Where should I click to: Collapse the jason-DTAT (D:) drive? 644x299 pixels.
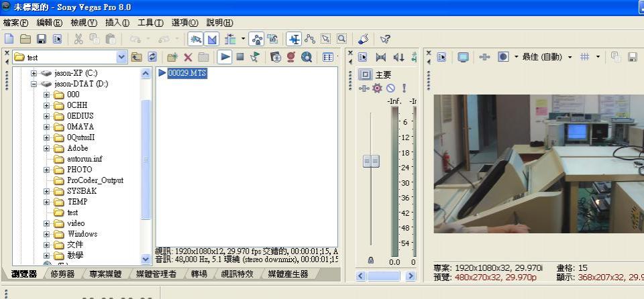tap(34, 84)
